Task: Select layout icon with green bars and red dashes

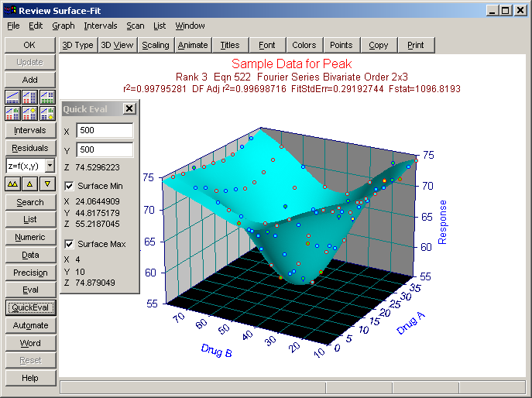Action: [x=12, y=114]
